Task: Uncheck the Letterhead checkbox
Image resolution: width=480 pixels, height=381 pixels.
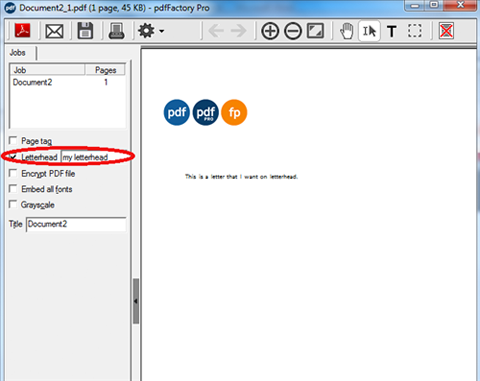Action: point(13,157)
